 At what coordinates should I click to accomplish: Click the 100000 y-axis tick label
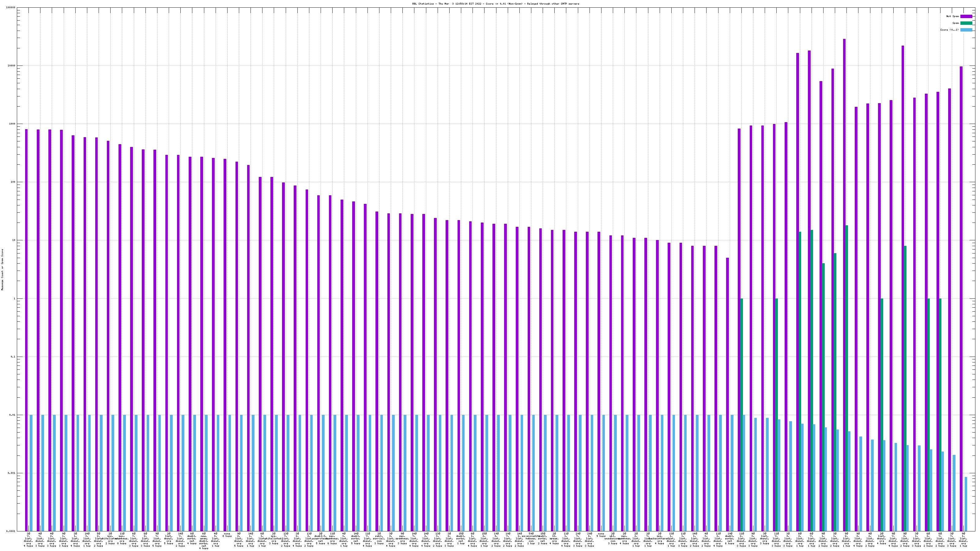11,8
